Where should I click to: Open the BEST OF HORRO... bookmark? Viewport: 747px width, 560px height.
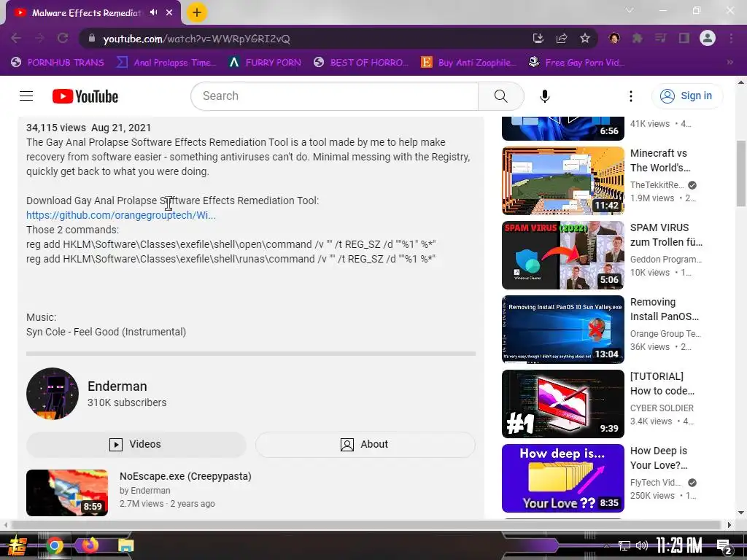pos(361,63)
